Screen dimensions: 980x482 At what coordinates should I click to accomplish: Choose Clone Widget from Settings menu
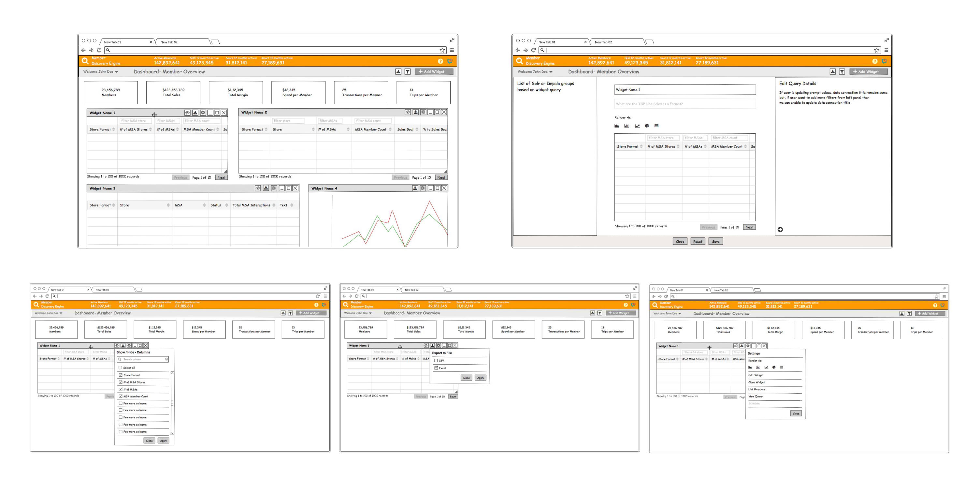pos(756,382)
